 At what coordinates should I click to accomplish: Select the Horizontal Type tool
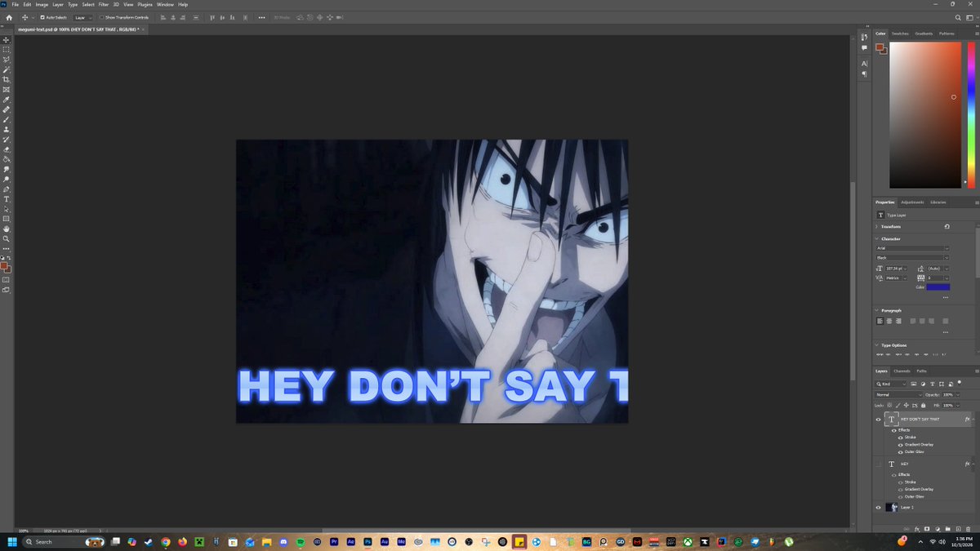pyautogui.click(x=7, y=199)
